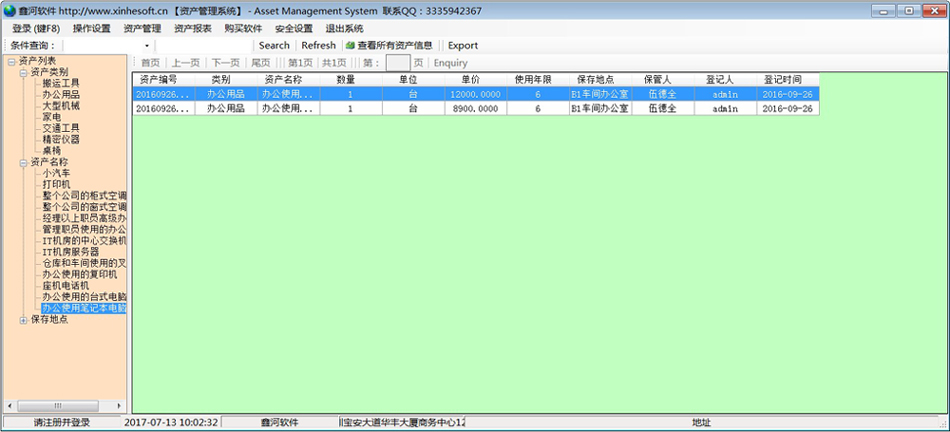Open the 安全设置 menu
The width and height of the screenshot is (950, 432).
pos(293,28)
